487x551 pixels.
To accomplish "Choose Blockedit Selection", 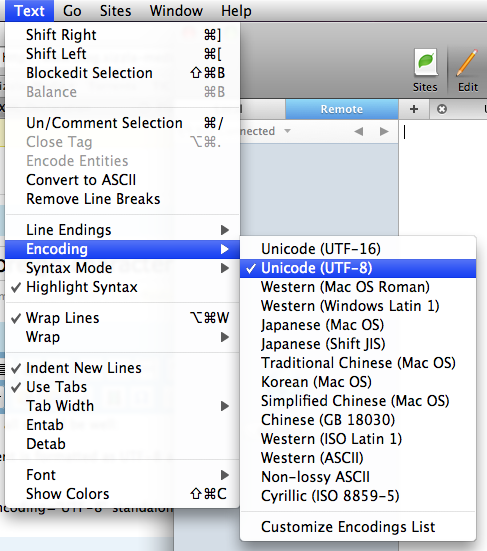I will (x=122, y=73).
